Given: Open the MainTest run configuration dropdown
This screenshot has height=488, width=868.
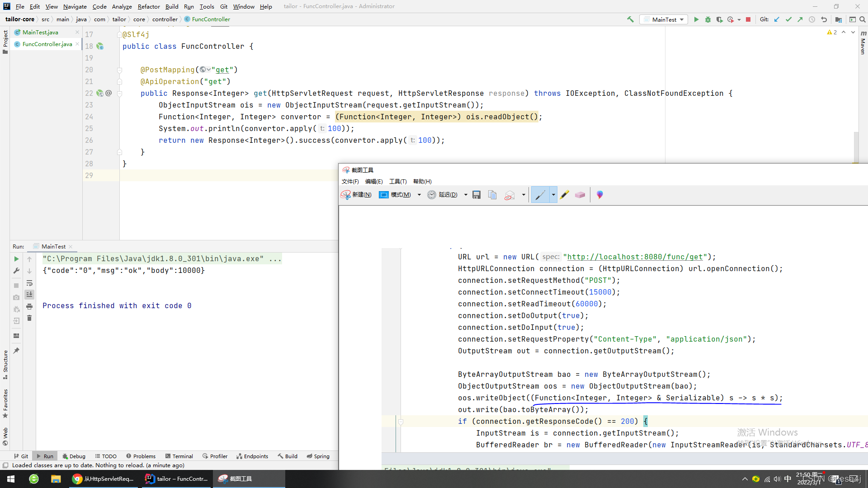Looking at the screenshot, I should tap(664, 19).
